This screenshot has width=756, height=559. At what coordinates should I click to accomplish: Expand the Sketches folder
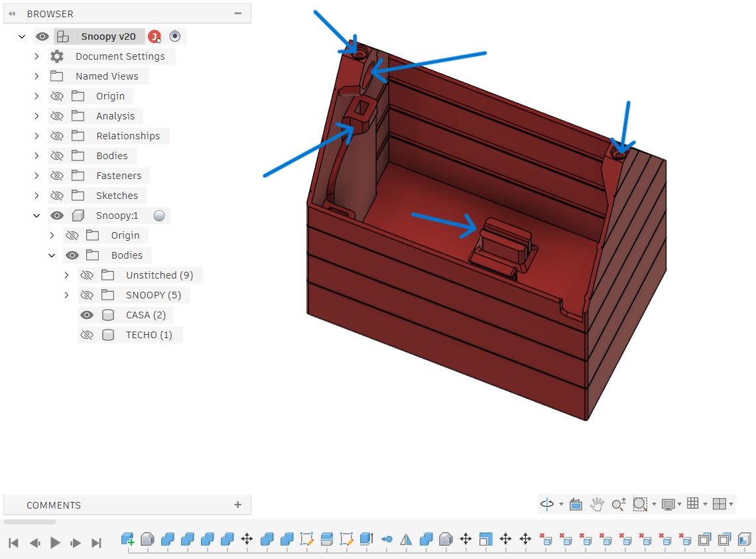pos(36,196)
